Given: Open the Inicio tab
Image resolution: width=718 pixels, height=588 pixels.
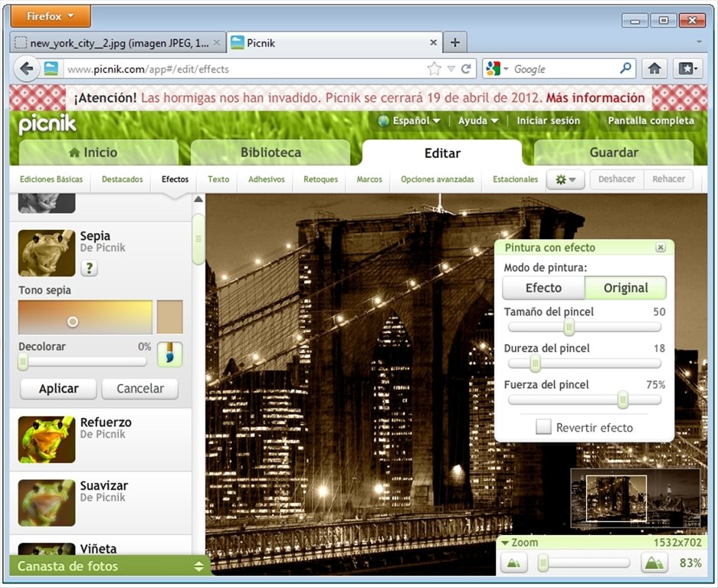Looking at the screenshot, I should pyautogui.click(x=98, y=153).
